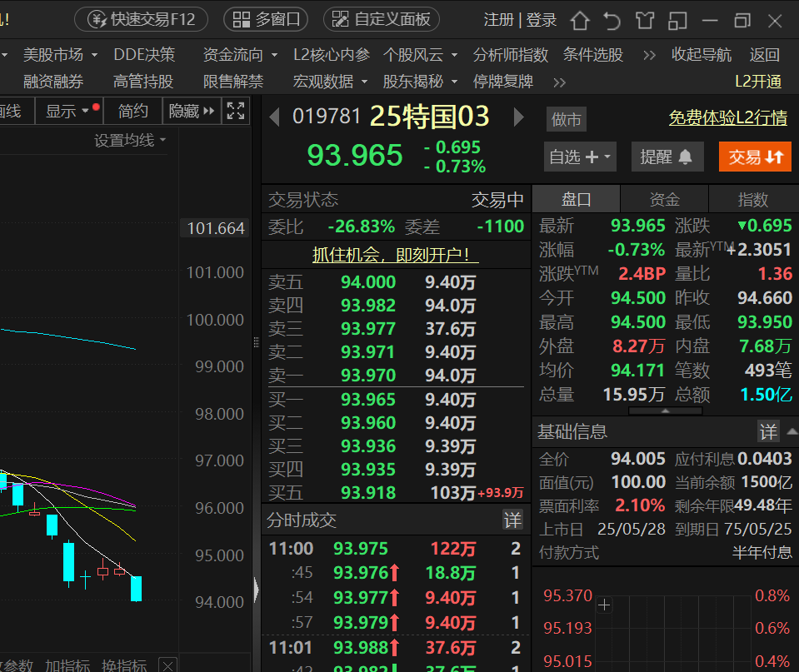Close the indicator bar with X icon
This screenshot has height=672, width=799.
(x=167, y=665)
